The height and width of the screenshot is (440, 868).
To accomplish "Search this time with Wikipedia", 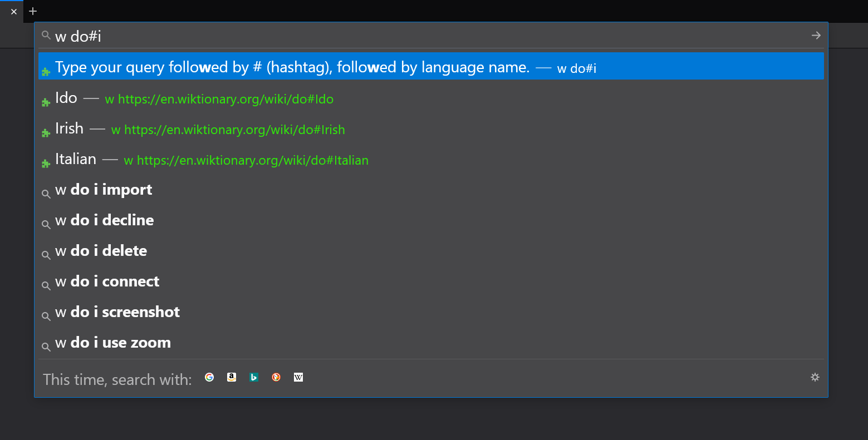I will pos(298,377).
